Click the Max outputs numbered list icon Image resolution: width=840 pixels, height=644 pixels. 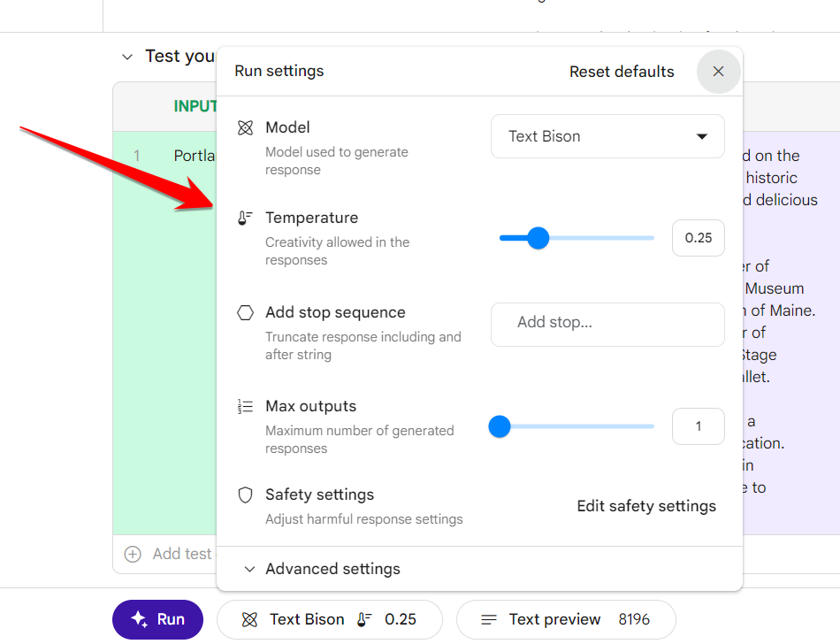click(x=245, y=406)
